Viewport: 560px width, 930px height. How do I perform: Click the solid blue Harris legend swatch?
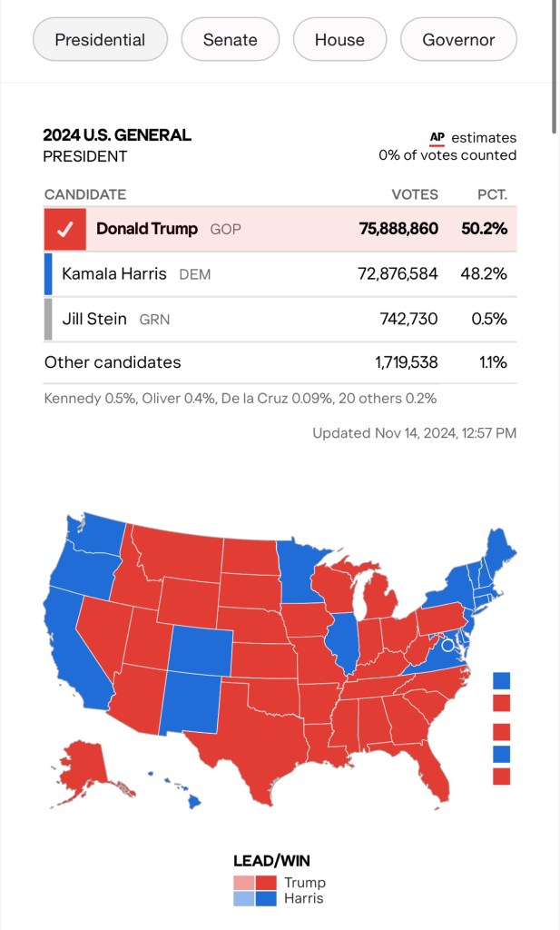267,899
